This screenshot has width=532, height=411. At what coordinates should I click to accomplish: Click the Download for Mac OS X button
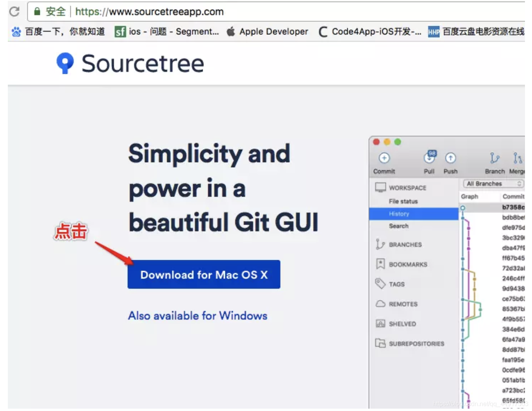pos(204,275)
